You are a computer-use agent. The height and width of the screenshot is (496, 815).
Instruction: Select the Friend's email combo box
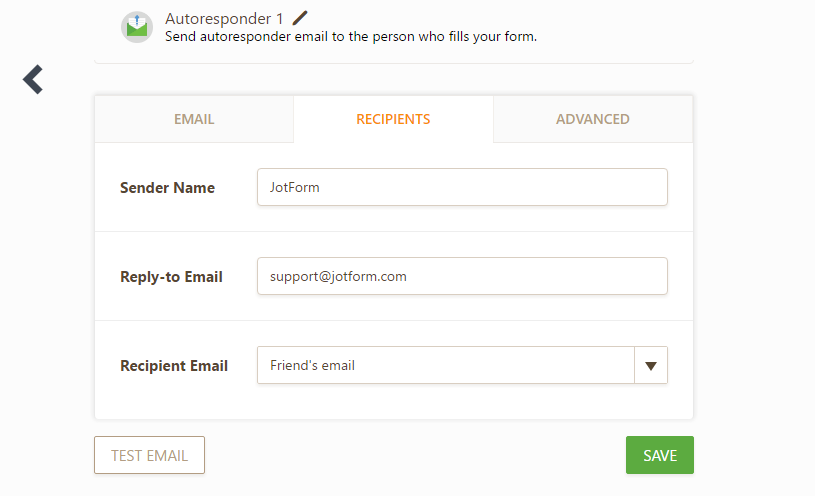tap(462, 366)
